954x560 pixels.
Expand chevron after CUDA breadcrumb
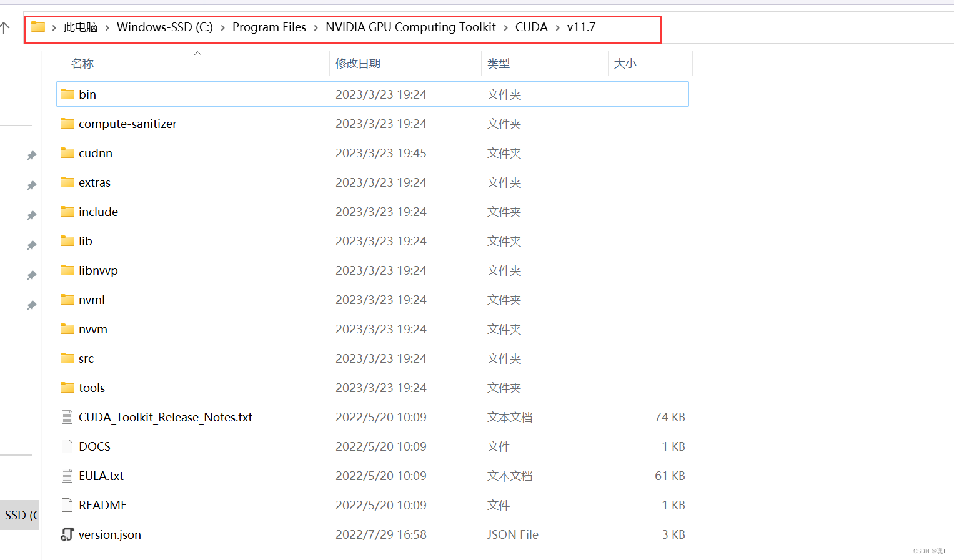[x=557, y=27]
